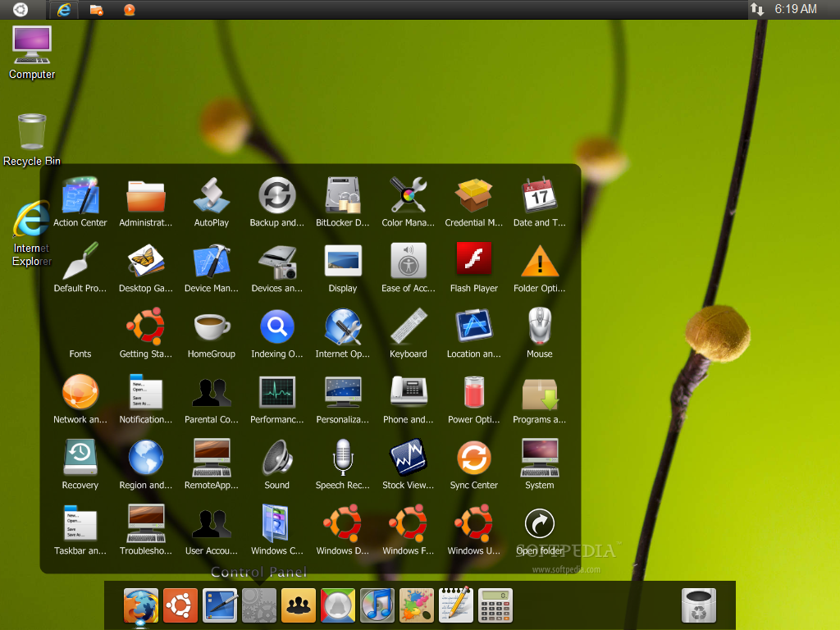The width and height of the screenshot is (840, 630).
Task: Open the Recovery icon
Action: coord(80,458)
